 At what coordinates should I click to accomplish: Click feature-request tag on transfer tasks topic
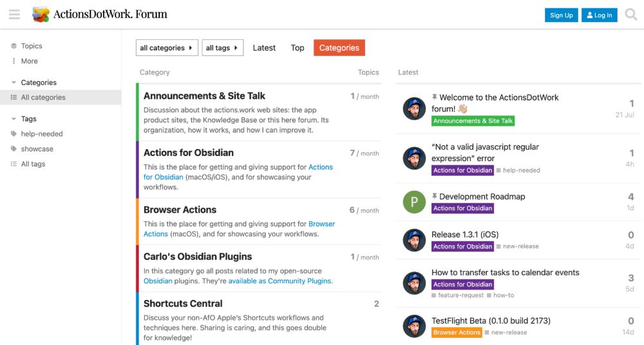pyautogui.click(x=457, y=295)
